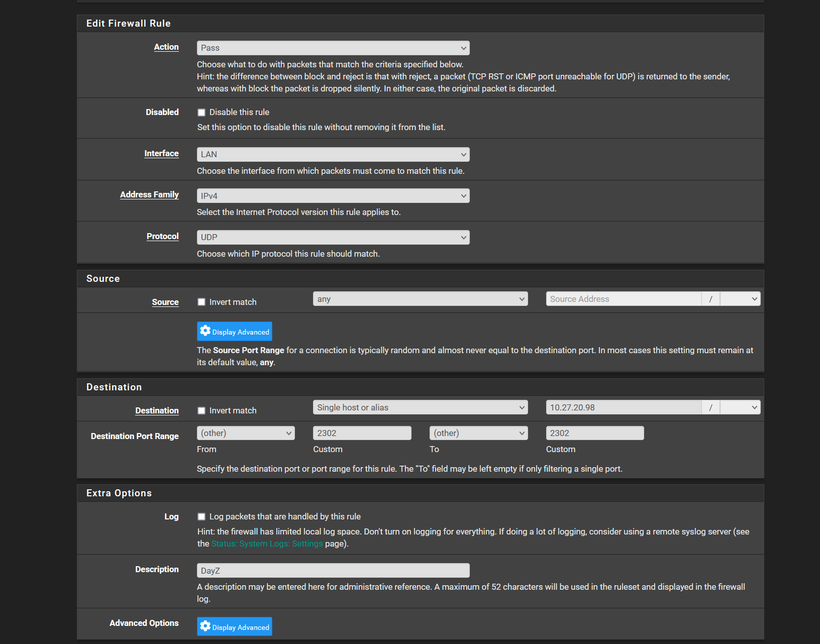Image resolution: width=820 pixels, height=644 pixels.
Task: Click the Extra Options section heading
Action: point(119,493)
